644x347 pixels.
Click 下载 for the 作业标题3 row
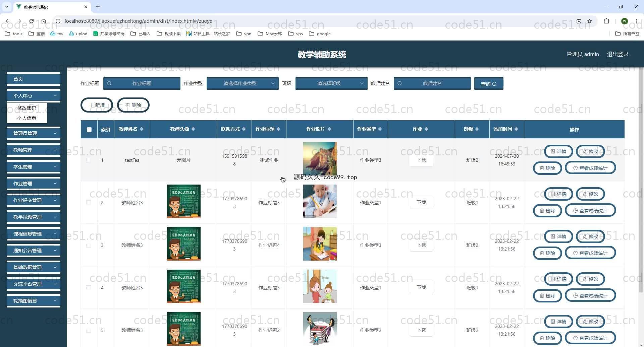pos(421,288)
